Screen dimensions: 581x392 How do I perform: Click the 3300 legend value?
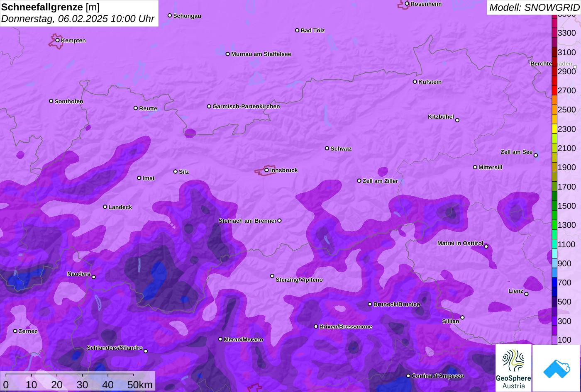point(567,33)
